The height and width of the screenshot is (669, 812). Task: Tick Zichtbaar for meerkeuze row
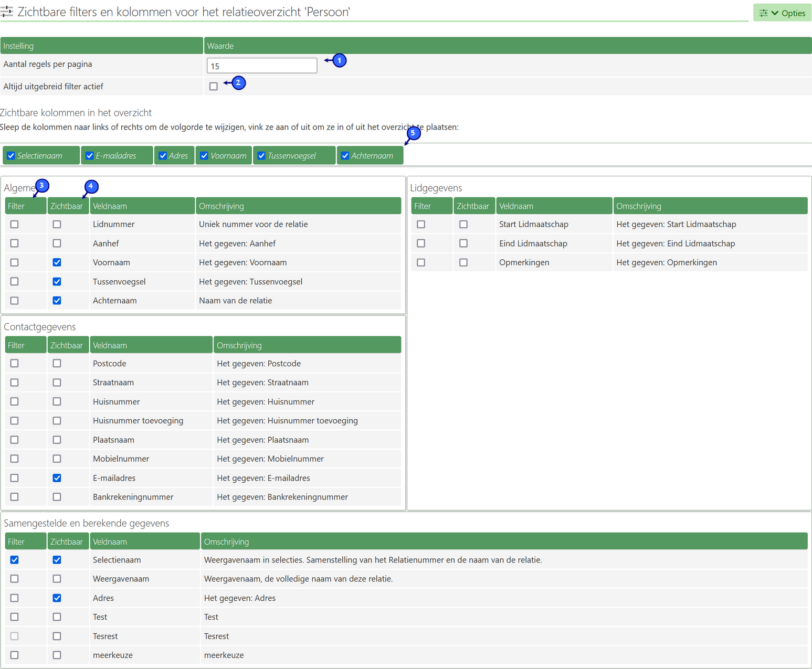tap(57, 655)
